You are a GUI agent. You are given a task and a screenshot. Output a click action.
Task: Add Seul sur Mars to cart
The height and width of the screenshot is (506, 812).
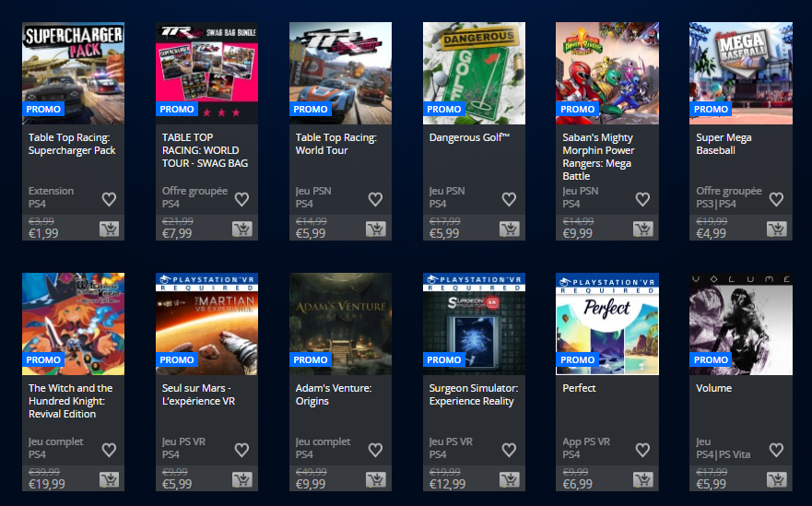click(x=242, y=479)
